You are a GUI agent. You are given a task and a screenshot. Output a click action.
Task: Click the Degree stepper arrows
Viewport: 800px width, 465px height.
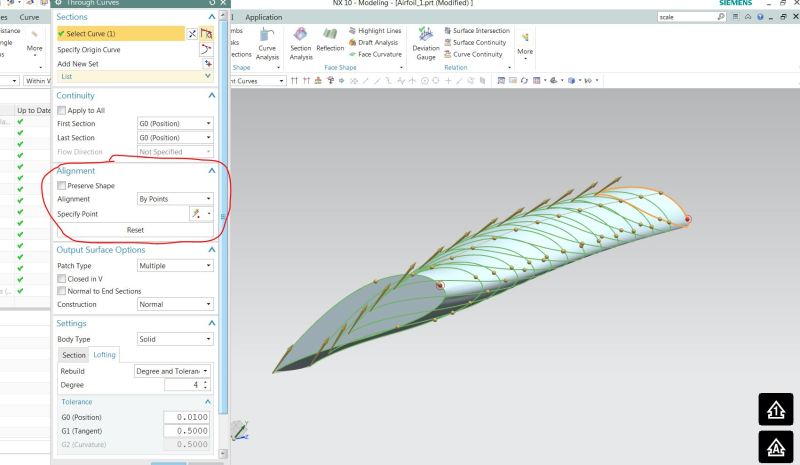(206, 385)
